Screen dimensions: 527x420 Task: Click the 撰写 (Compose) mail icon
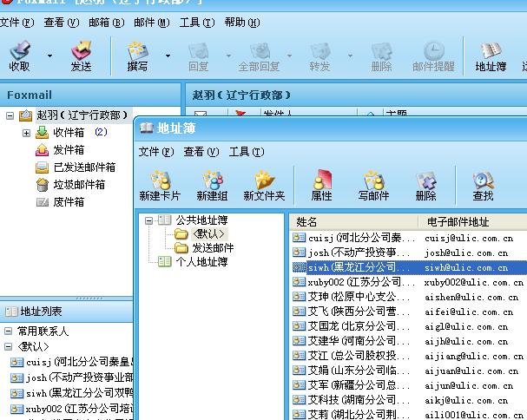click(137, 56)
